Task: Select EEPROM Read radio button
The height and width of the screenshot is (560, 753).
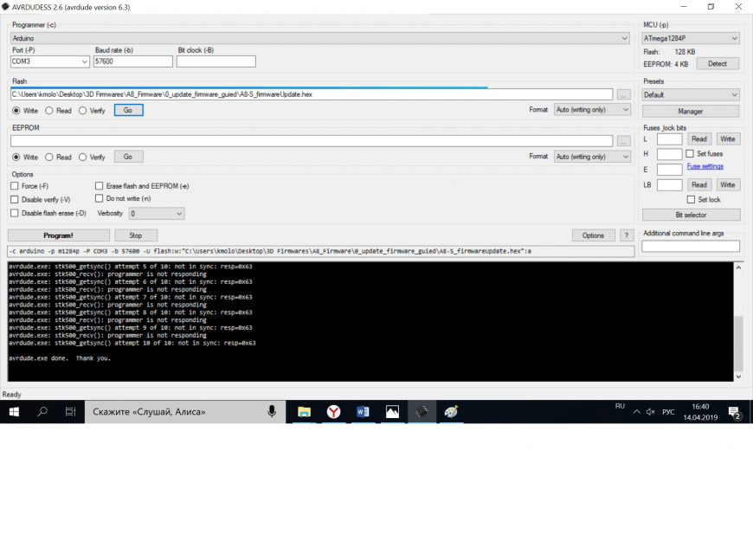Action: 49,157
